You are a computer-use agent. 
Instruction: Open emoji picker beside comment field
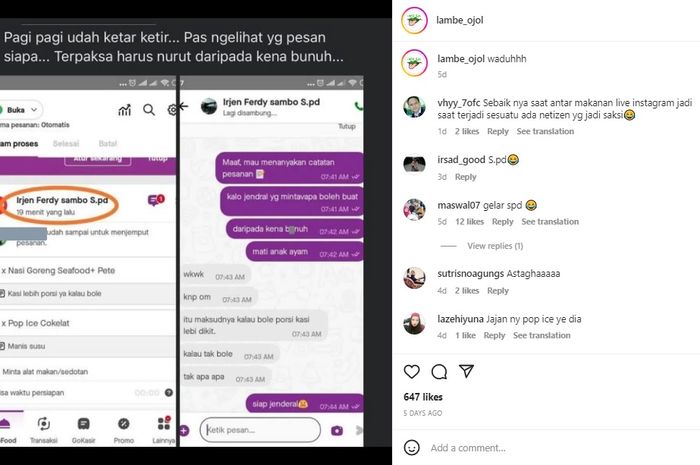(412, 448)
